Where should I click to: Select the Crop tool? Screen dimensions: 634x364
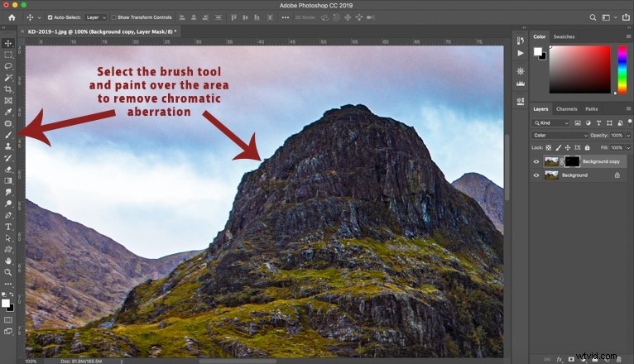coord(8,89)
